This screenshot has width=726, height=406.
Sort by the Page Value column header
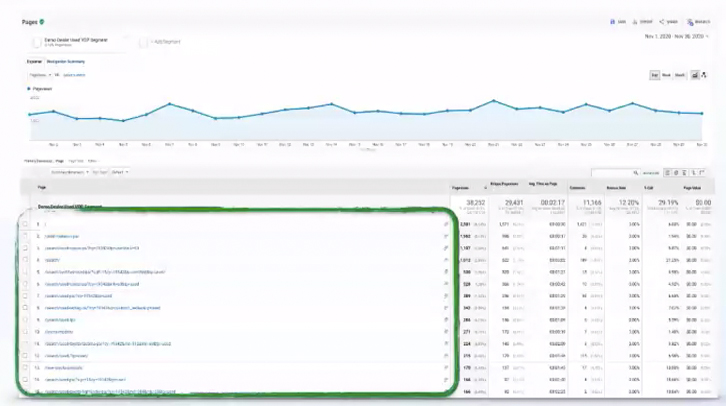pos(692,188)
